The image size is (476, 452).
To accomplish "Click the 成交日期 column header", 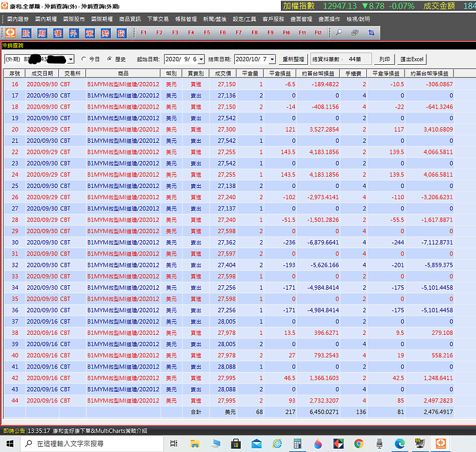I will tap(42, 73).
